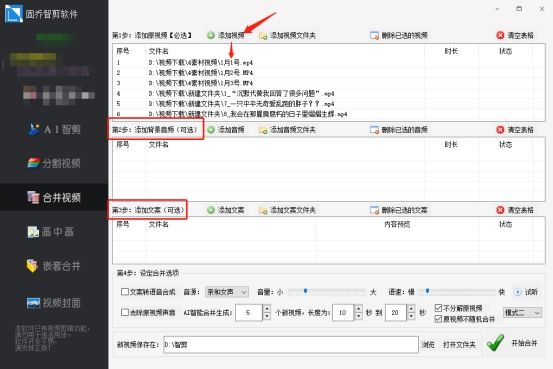Viewport: 553px width, 369px height.
Task: Go to 画中画 section
Action: [54, 232]
